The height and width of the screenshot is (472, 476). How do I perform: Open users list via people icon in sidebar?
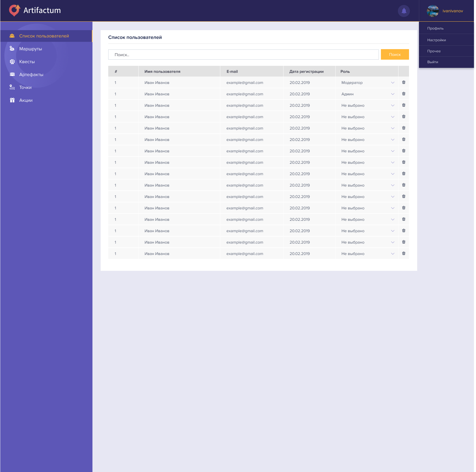[x=12, y=36]
